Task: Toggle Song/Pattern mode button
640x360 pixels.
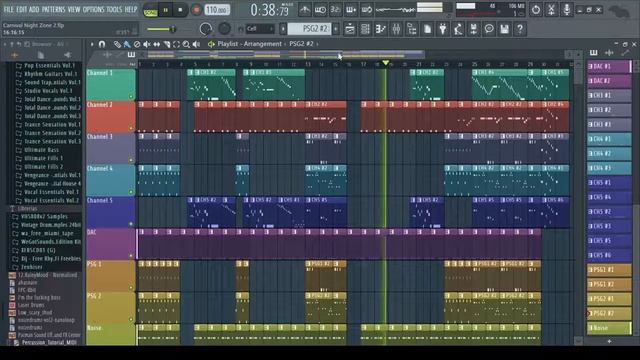Action: tap(151, 11)
